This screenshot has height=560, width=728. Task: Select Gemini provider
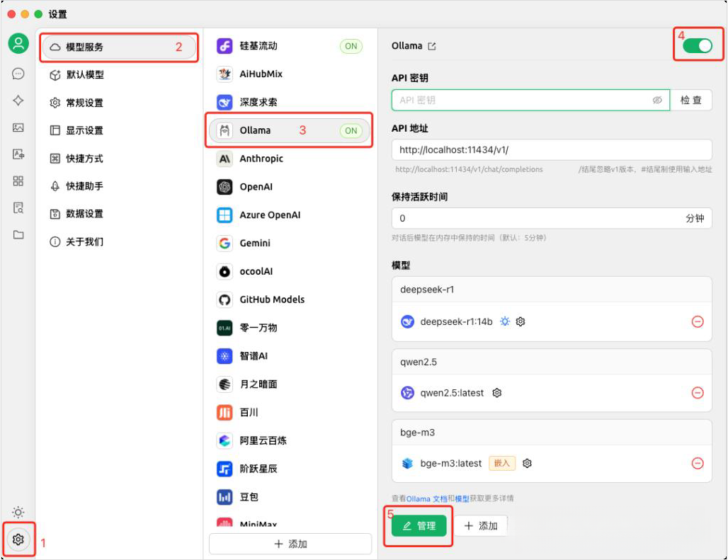click(x=290, y=243)
